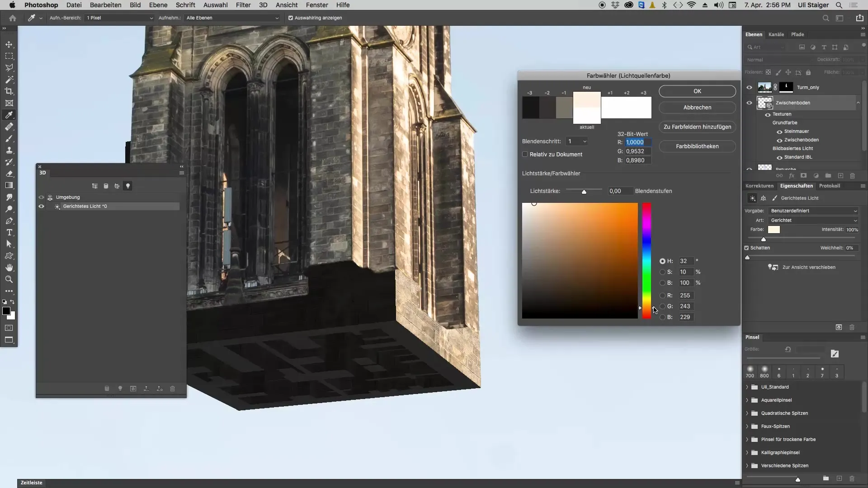Select the Zoom tool in toolbar

[9, 279]
